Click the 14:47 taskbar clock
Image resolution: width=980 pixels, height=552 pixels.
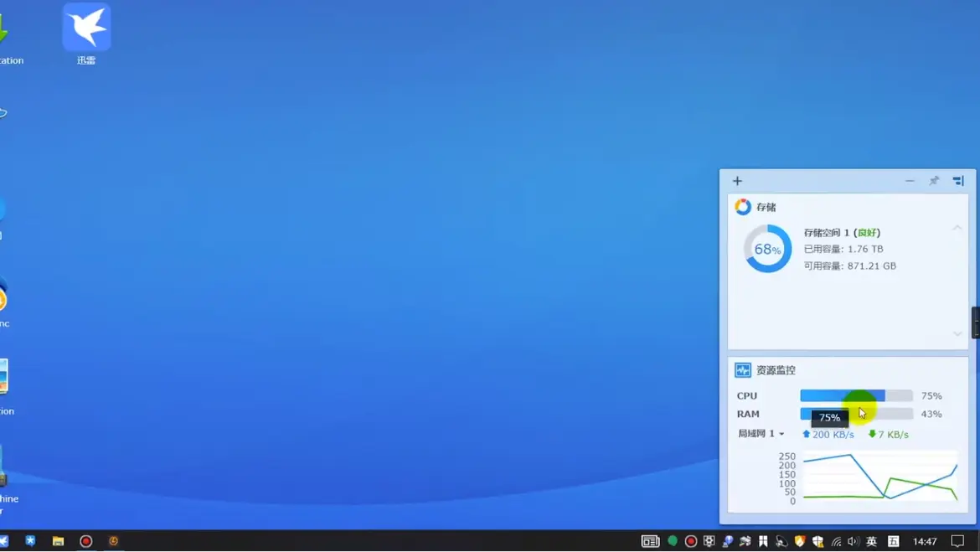(x=925, y=542)
